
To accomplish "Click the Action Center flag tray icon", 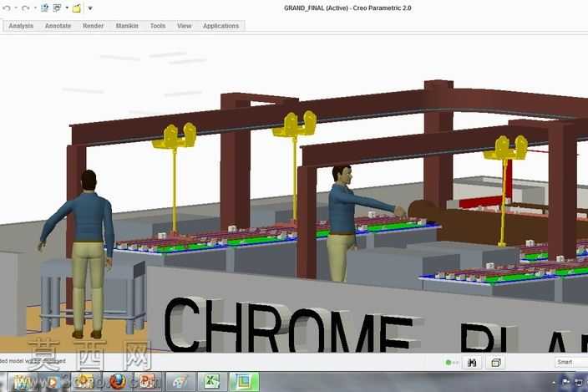I will (566, 382).
